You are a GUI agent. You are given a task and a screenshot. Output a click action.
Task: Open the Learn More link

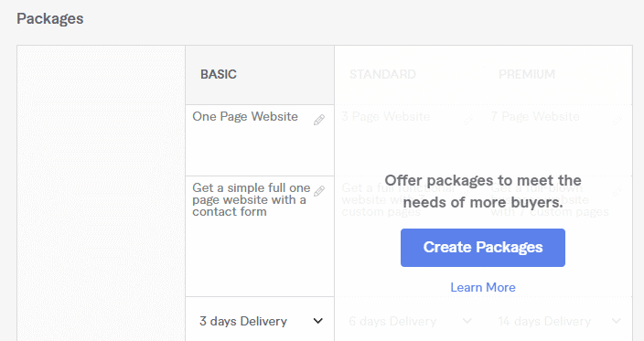pos(483,287)
